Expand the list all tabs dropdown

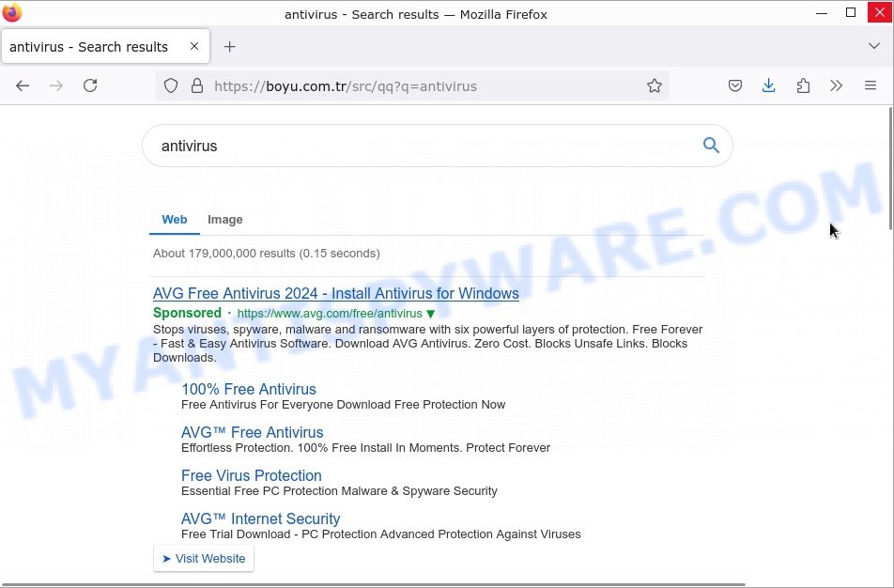[x=874, y=46]
